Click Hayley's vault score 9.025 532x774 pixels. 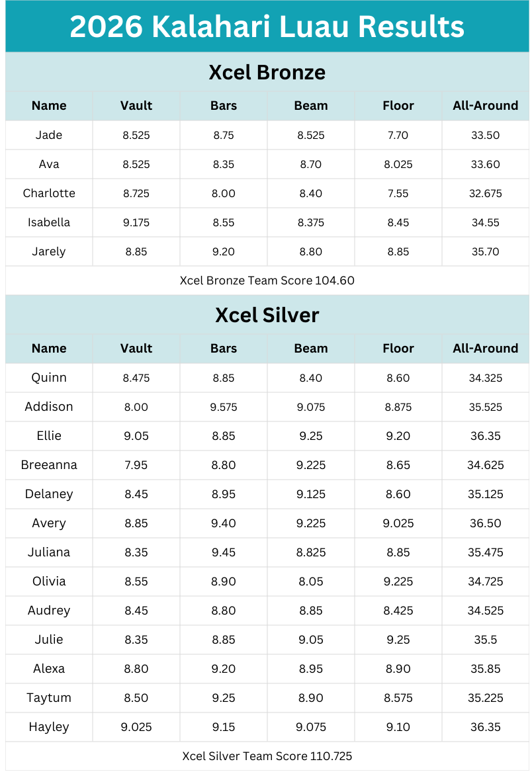(136, 727)
